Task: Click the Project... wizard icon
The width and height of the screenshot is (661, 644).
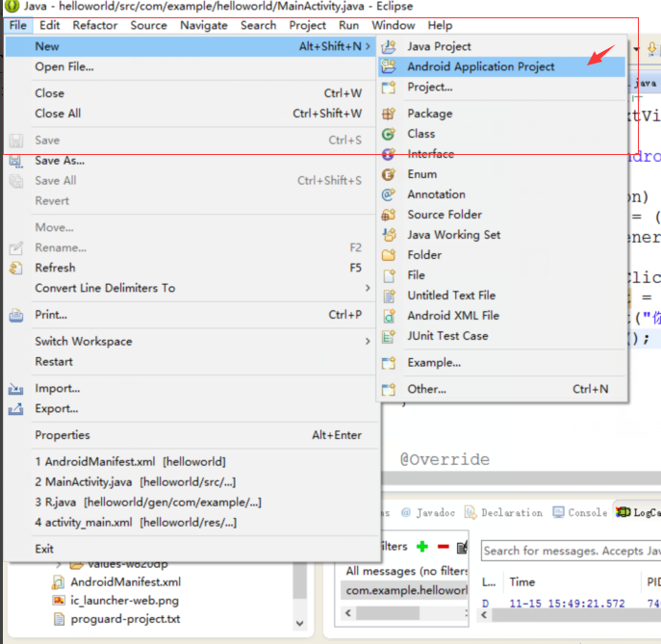Action: (389, 87)
